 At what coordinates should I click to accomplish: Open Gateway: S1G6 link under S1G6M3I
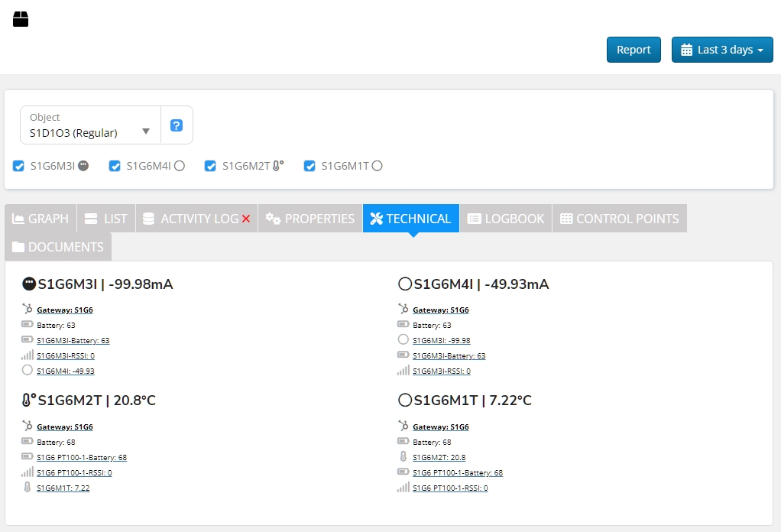pyautogui.click(x=65, y=310)
